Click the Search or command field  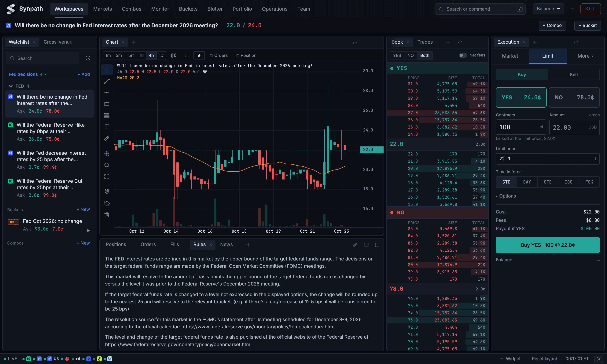click(x=480, y=9)
